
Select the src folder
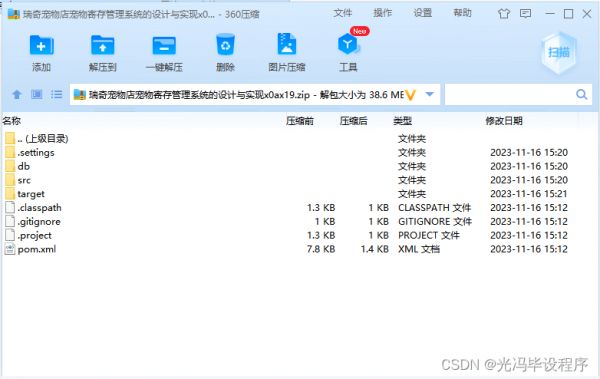click(x=291, y=180)
